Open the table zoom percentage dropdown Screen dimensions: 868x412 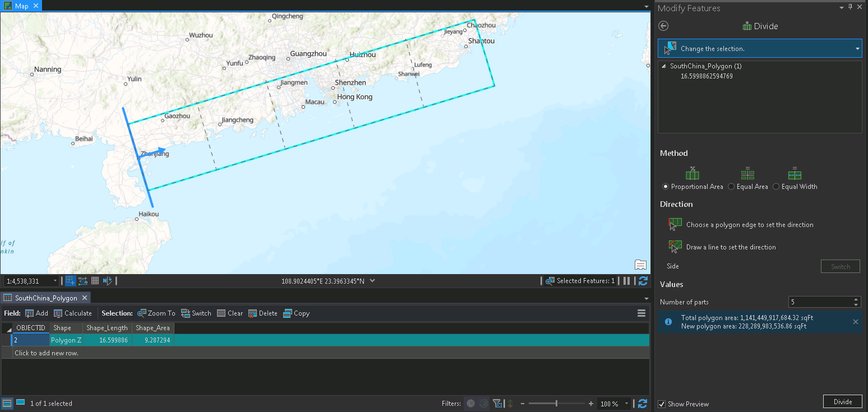click(x=627, y=404)
